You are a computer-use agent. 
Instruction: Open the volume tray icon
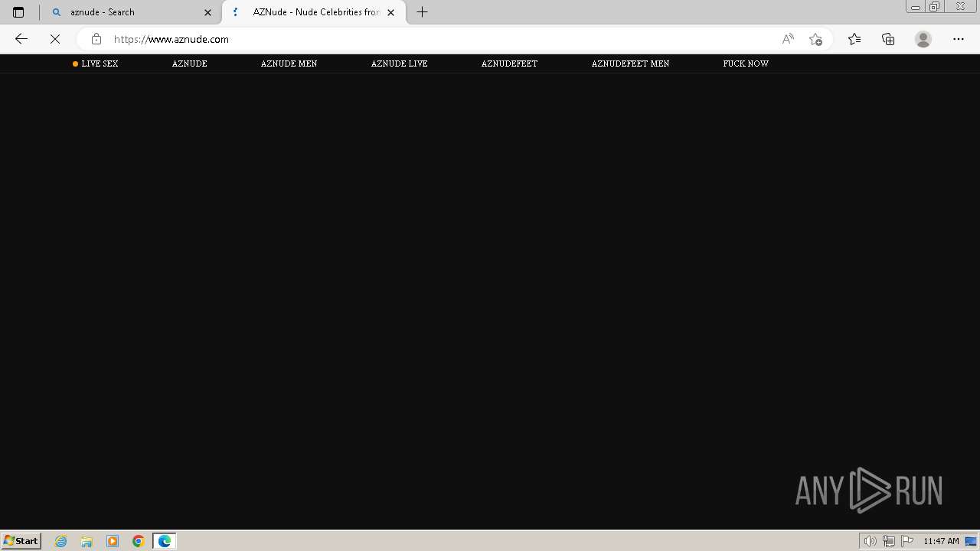(870, 541)
